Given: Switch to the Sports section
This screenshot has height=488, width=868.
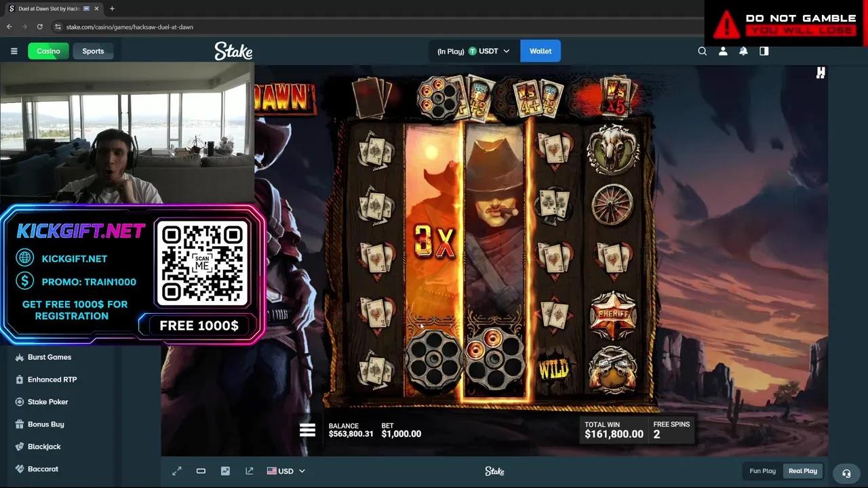Looking at the screenshot, I should (93, 51).
